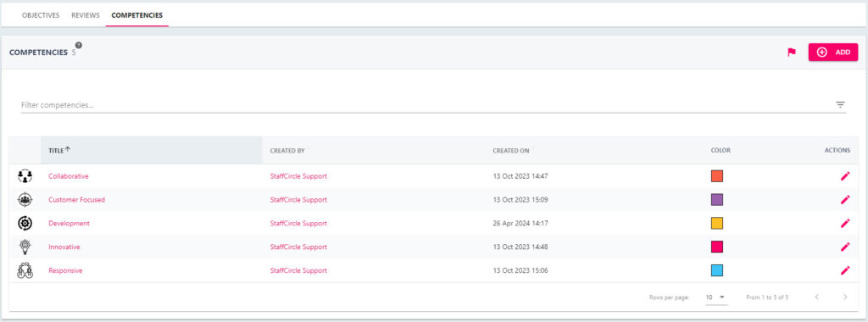Click the Responsive competency icon
This screenshot has height=322, width=868.
pos(25,270)
